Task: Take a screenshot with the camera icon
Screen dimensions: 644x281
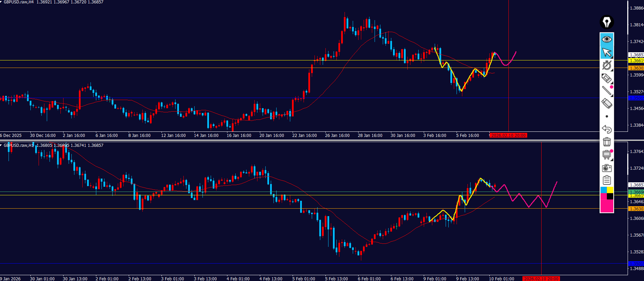Action: coord(606,168)
